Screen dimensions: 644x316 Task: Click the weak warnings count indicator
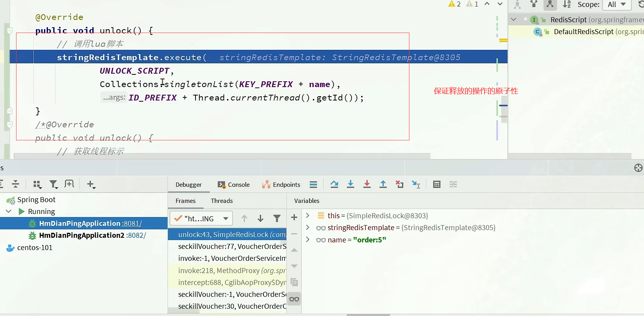[x=472, y=4]
